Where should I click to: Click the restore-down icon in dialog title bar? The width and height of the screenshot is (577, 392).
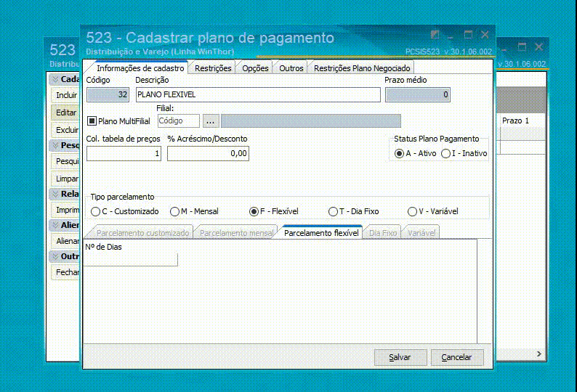[x=435, y=35]
